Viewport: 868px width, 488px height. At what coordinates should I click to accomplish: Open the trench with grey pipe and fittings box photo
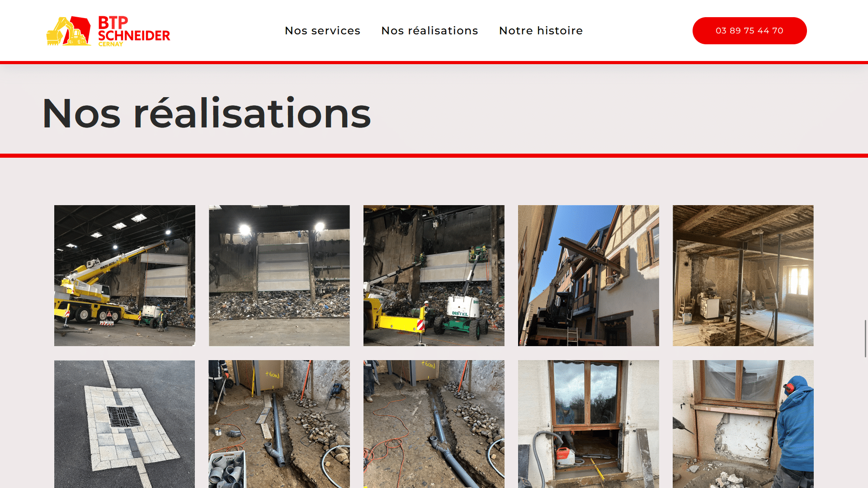[x=279, y=424]
